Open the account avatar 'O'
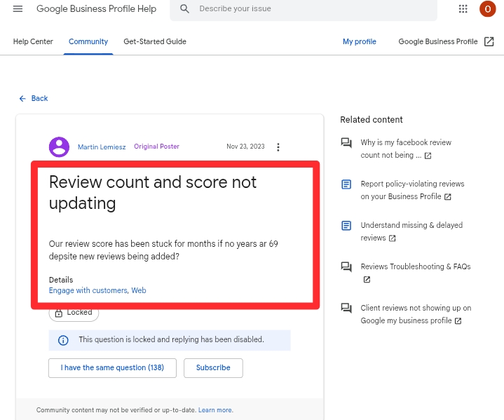The image size is (504, 420). point(487,8)
